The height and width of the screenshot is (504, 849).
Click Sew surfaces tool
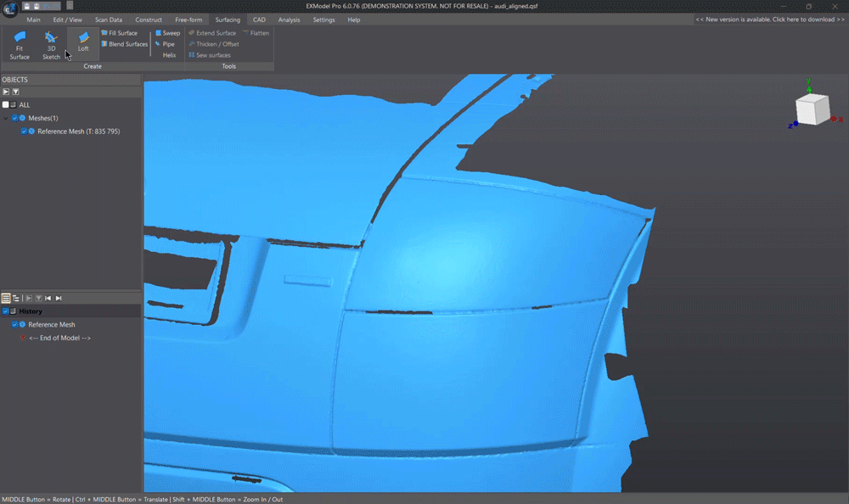click(209, 55)
